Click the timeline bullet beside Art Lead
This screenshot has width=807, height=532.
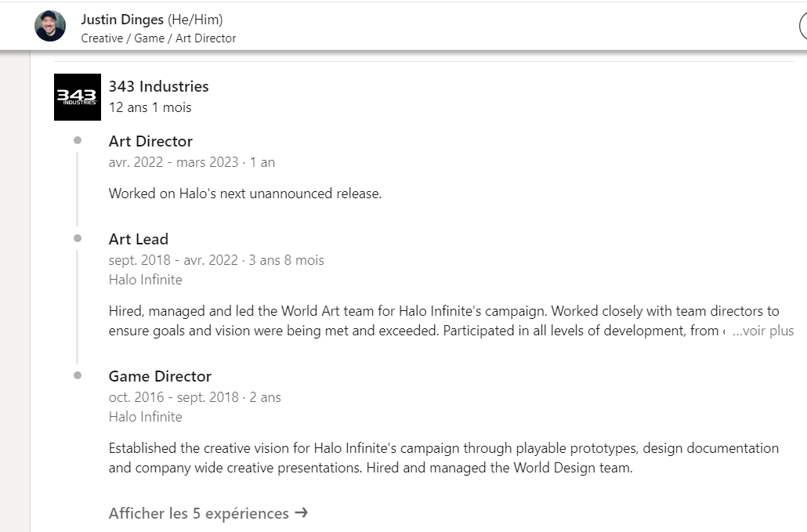[78, 238]
